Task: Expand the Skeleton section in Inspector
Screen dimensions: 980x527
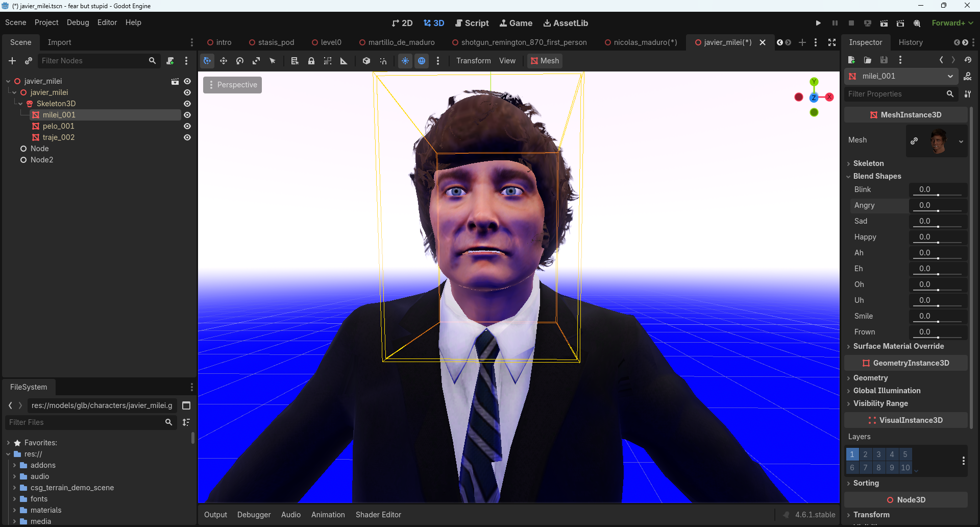Action: [868, 163]
